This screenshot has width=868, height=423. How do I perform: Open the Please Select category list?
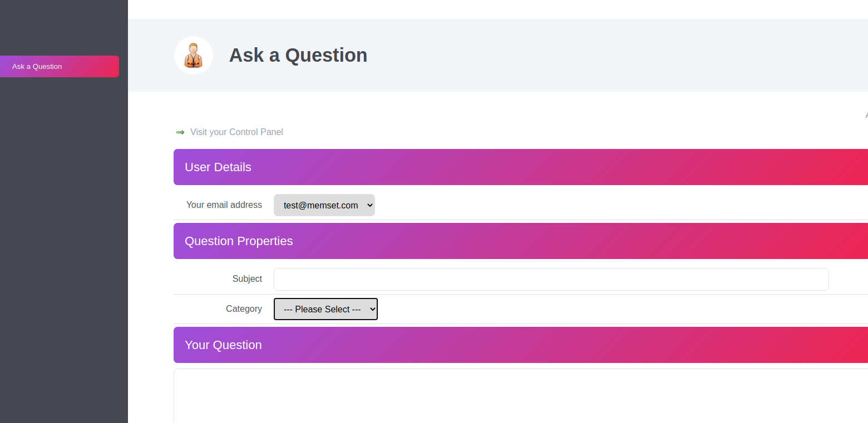click(322, 309)
